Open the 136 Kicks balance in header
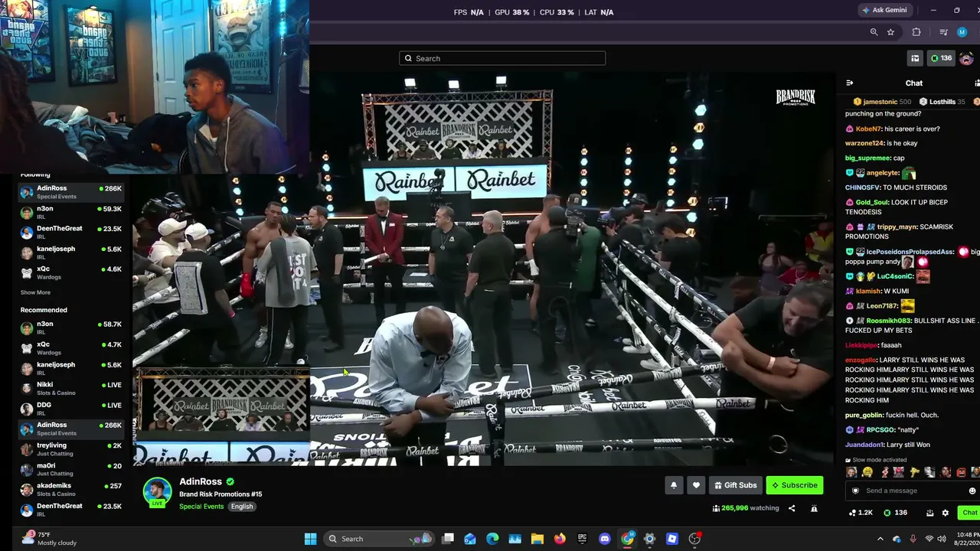Screen dimensions: 980x551 pos(941,58)
